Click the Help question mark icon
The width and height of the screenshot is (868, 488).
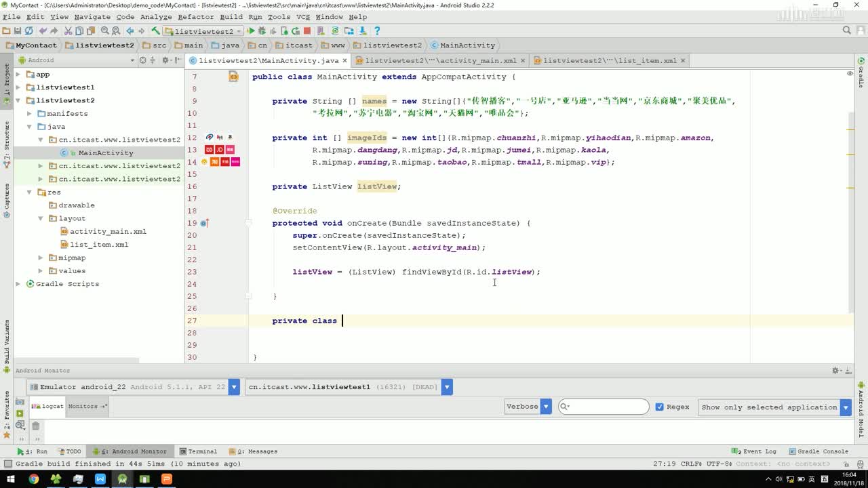(x=377, y=31)
